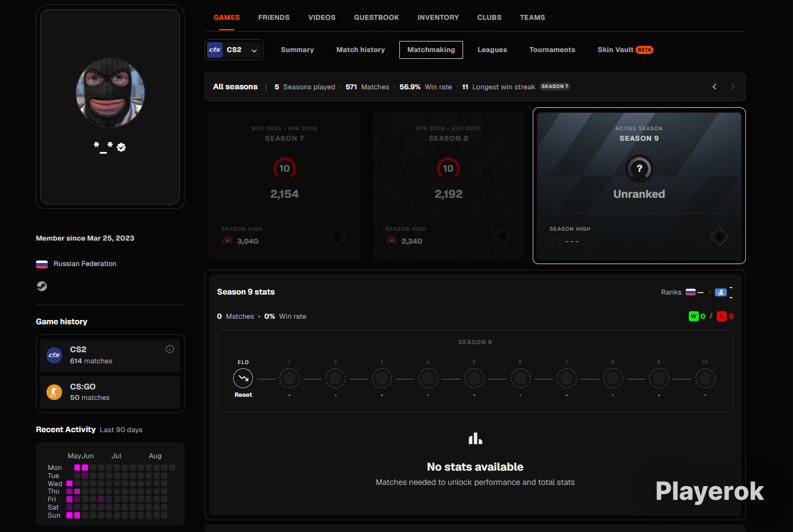Open the CLUBS tab
Viewport: 793px width, 532px height.
[489, 17]
